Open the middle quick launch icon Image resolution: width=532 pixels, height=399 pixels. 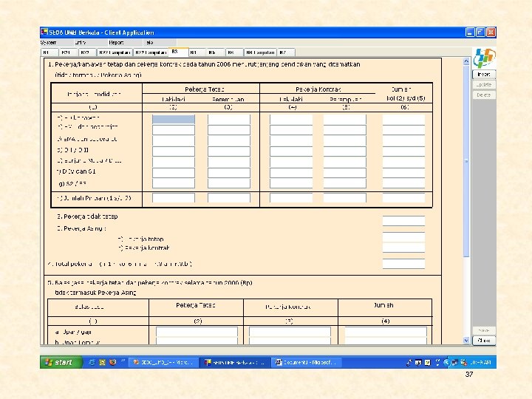(x=102, y=362)
